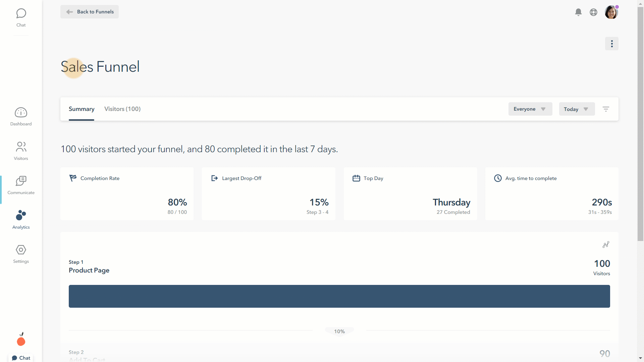Switch to the Summary tab
This screenshot has height=362, width=644.
[x=82, y=109]
